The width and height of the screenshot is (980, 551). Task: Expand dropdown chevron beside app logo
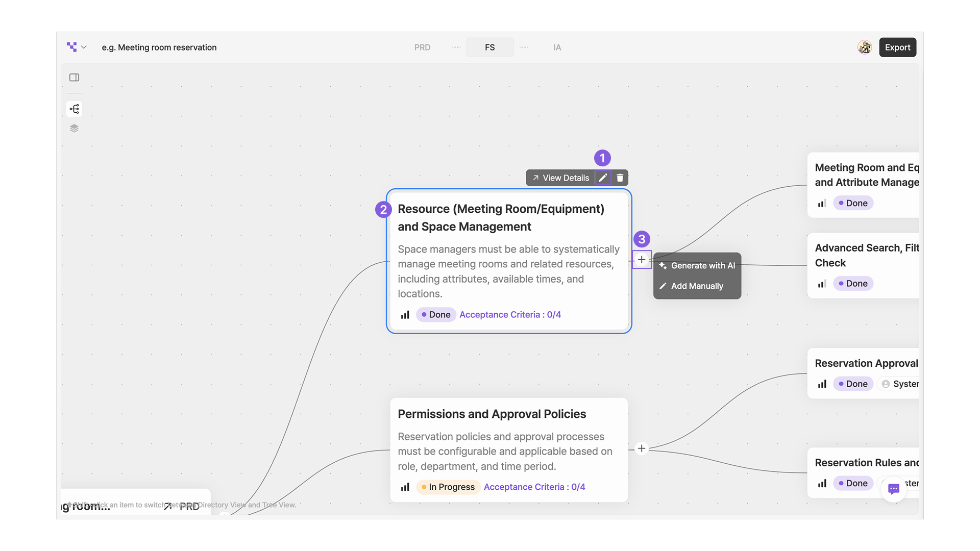84,47
